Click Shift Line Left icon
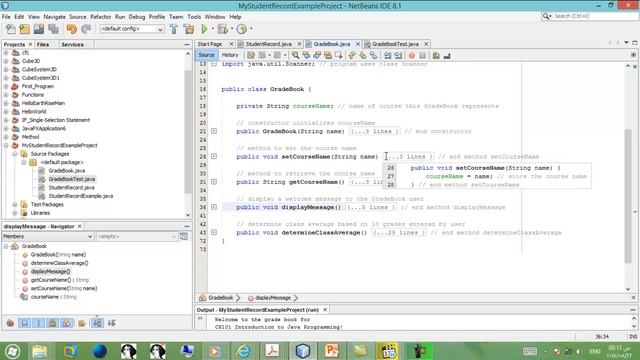The image size is (640, 360). coord(387,55)
